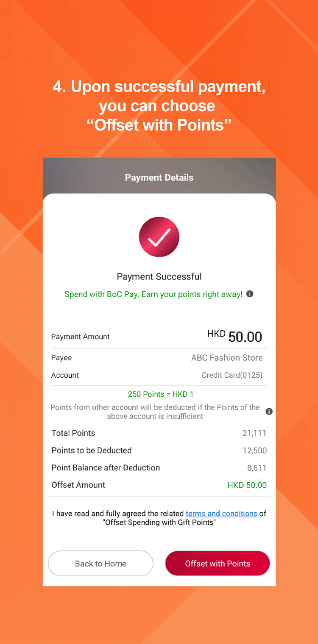Tap the green Spend with BoC Pay message
Image resolution: width=318 pixels, height=644 pixels.
[x=153, y=294]
